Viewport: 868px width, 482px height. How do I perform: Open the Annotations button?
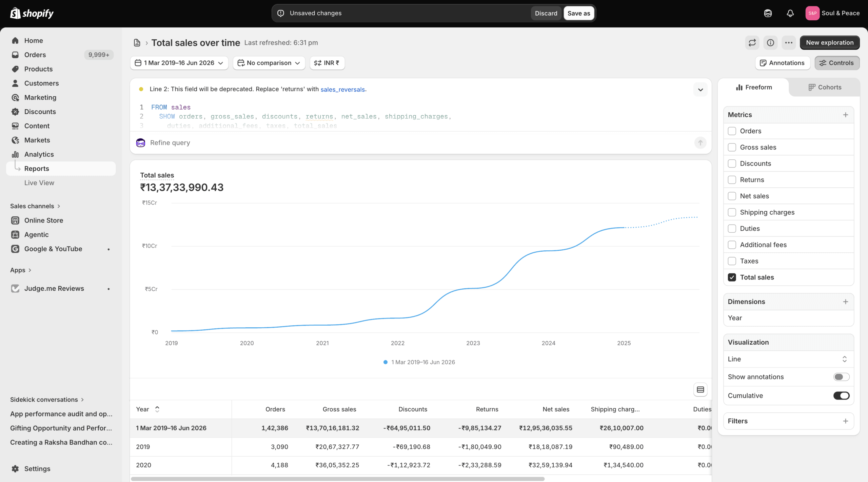pos(783,63)
